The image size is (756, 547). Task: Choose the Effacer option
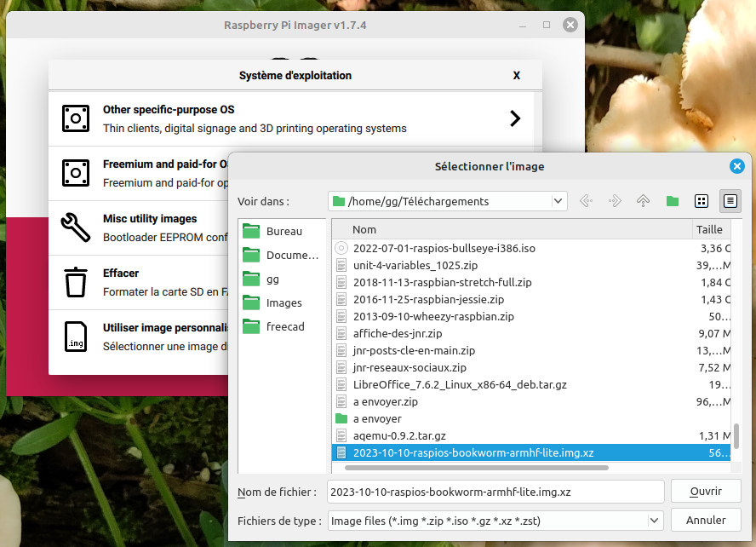click(x=139, y=283)
